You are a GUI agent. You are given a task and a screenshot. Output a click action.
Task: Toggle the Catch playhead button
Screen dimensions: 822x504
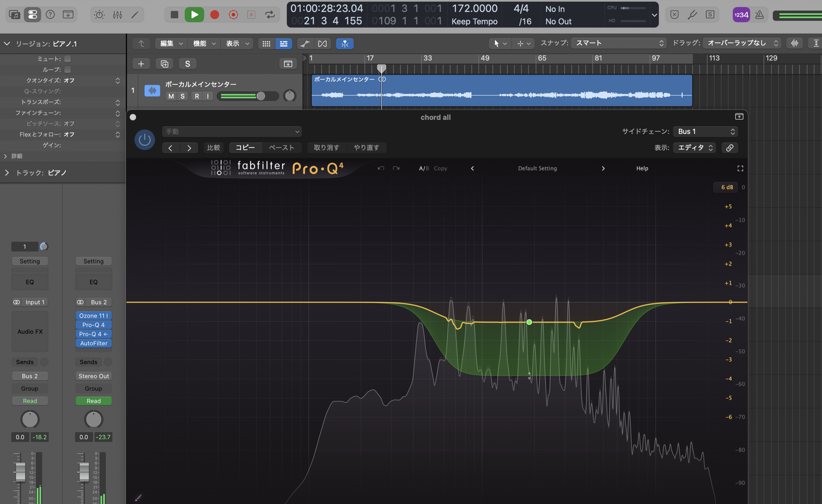(344, 44)
